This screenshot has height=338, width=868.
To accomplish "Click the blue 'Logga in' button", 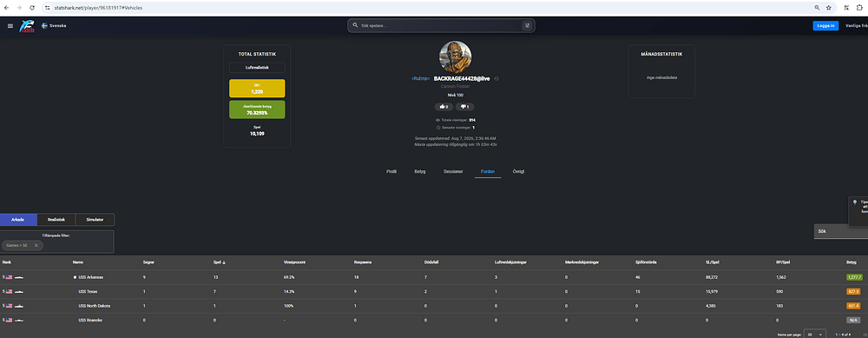I will tap(825, 25).
